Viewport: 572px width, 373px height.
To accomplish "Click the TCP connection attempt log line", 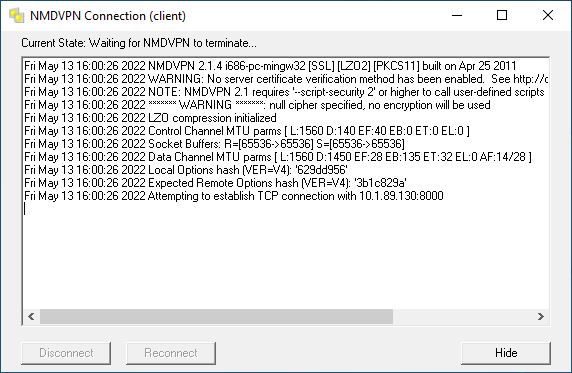I will [x=234, y=196].
